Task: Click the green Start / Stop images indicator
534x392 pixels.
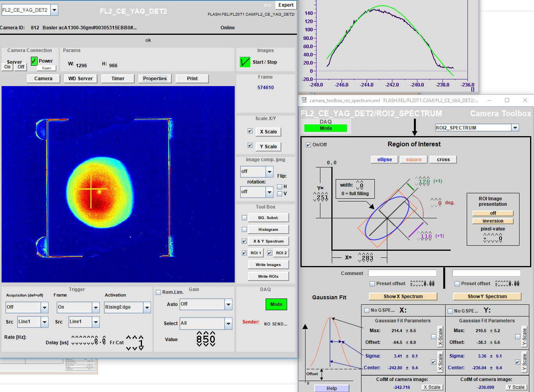Action: tap(245, 62)
